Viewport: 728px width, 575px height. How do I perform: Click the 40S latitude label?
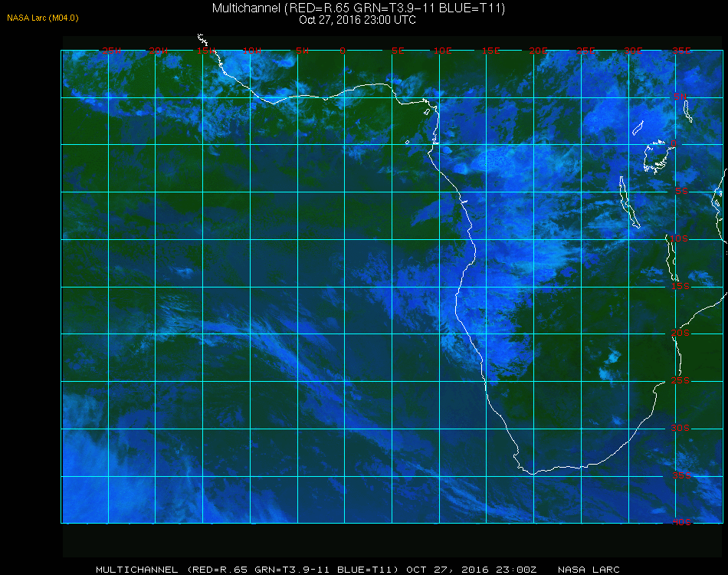point(681,522)
